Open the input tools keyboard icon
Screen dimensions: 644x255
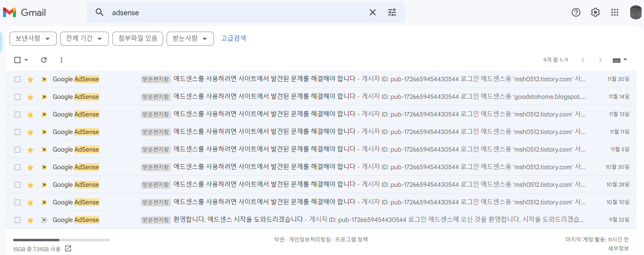coord(617,60)
